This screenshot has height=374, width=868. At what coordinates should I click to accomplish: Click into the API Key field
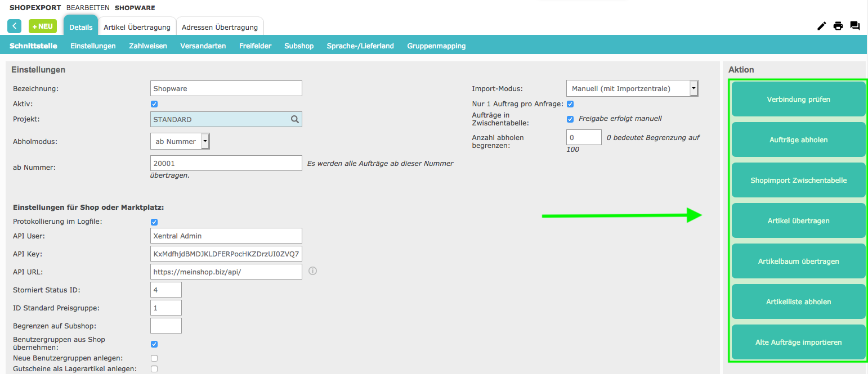click(x=226, y=254)
